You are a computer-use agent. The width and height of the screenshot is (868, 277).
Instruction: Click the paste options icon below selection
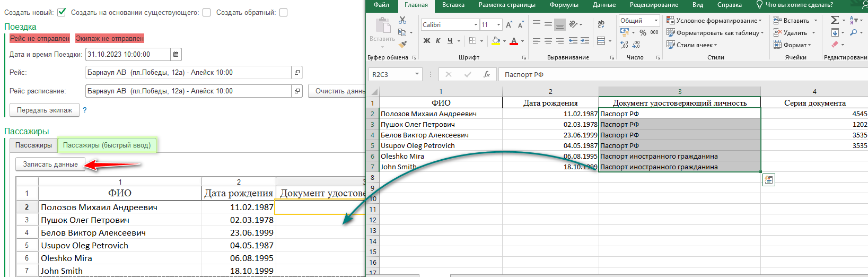click(768, 180)
